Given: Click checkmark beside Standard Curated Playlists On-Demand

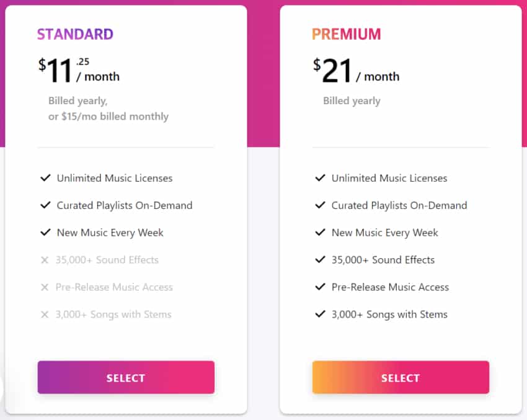Looking at the screenshot, I should pos(45,205).
